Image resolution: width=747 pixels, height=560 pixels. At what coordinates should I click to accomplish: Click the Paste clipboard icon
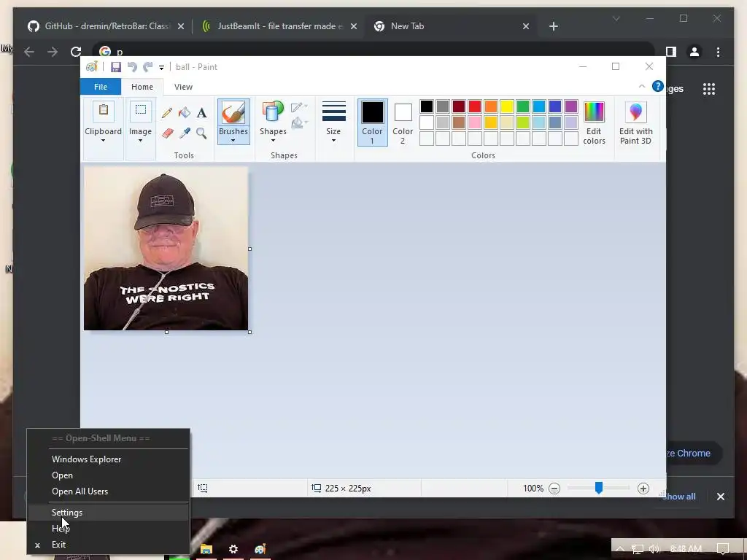click(104, 111)
